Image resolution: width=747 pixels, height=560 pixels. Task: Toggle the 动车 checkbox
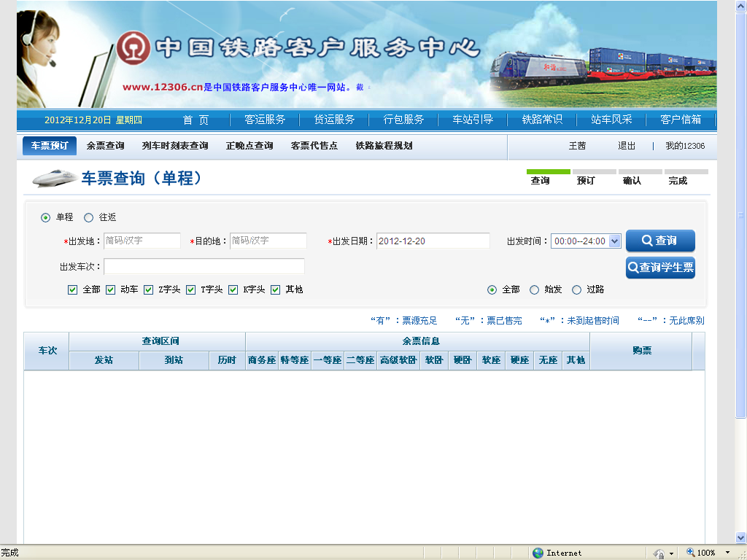point(111,289)
